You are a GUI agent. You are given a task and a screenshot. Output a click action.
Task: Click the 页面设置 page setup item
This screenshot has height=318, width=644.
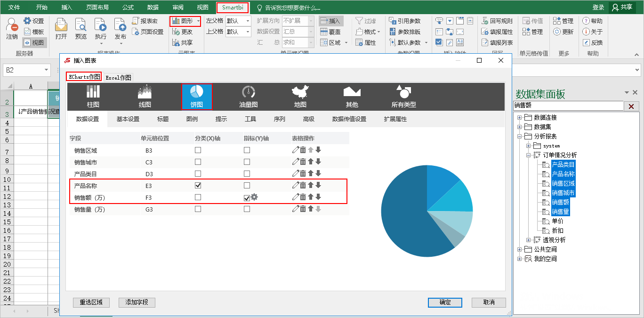click(148, 32)
